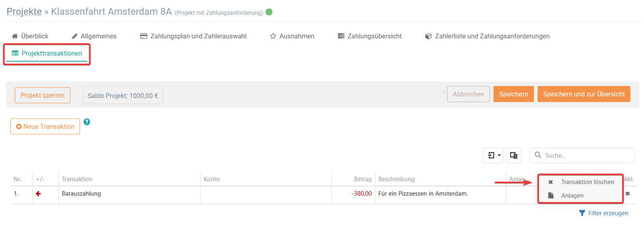Image resolution: width=644 pixels, height=232 pixels.
Task: Click the Neue Transaktion button
Action: (x=45, y=126)
